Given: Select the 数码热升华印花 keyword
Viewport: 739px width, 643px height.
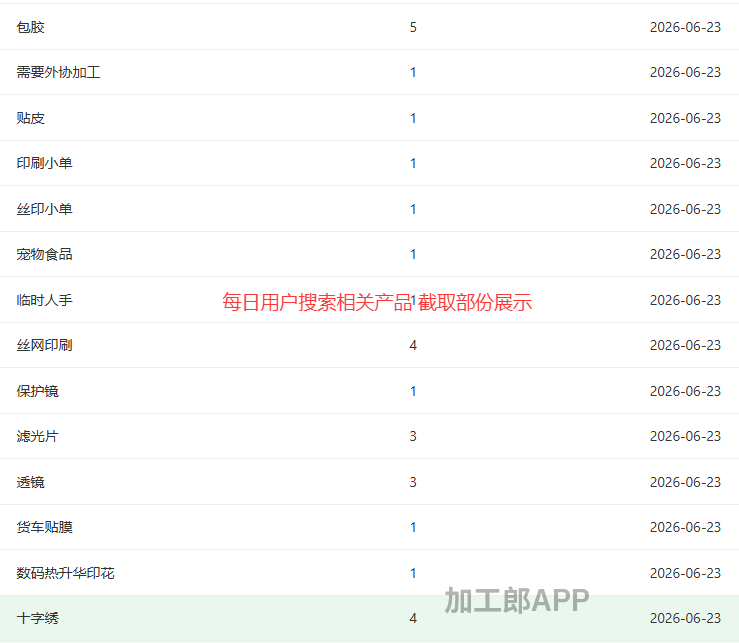Looking at the screenshot, I should coord(66,573).
